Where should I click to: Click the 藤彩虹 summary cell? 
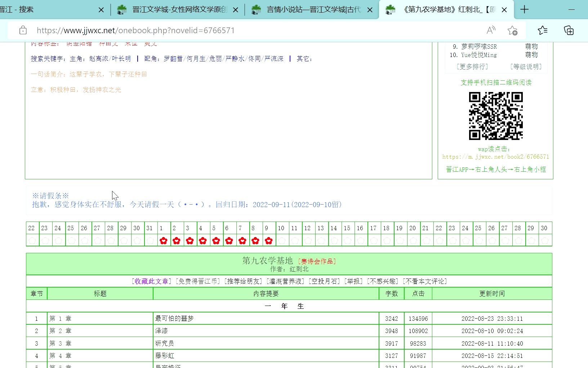coord(266,356)
